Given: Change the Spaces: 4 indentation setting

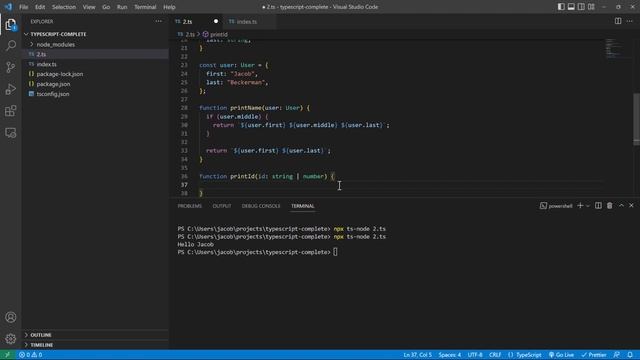Looking at the screenshot, I should 450,355.
